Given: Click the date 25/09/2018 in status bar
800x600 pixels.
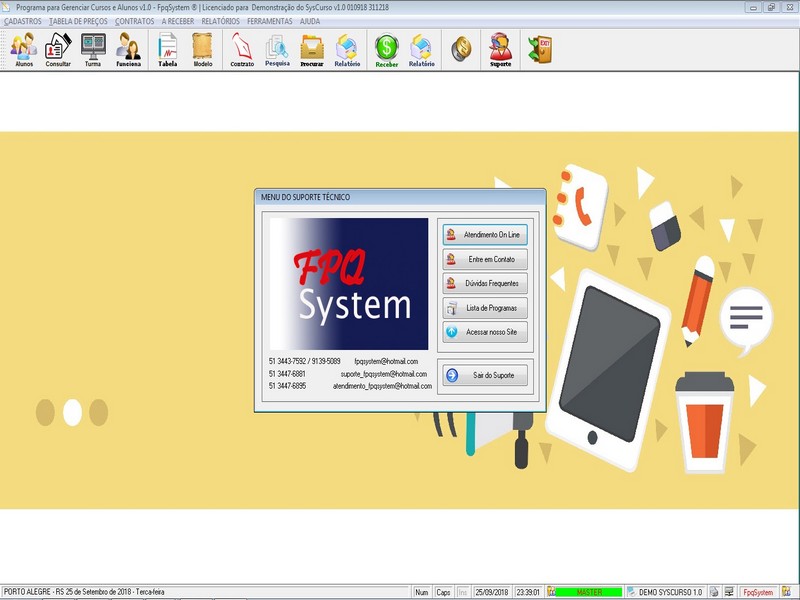Looking at the screenshot, I should coord(492,592).
